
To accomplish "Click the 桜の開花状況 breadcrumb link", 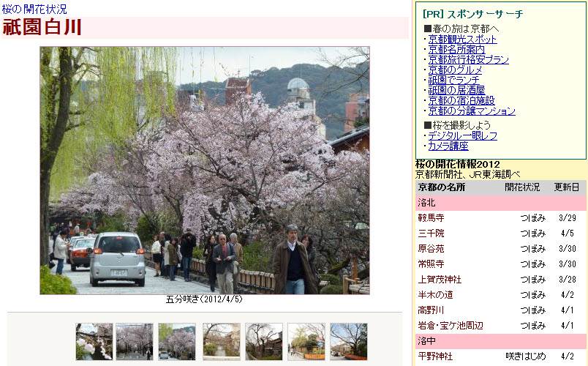I will pyautogui.click(x=34, y=9).
